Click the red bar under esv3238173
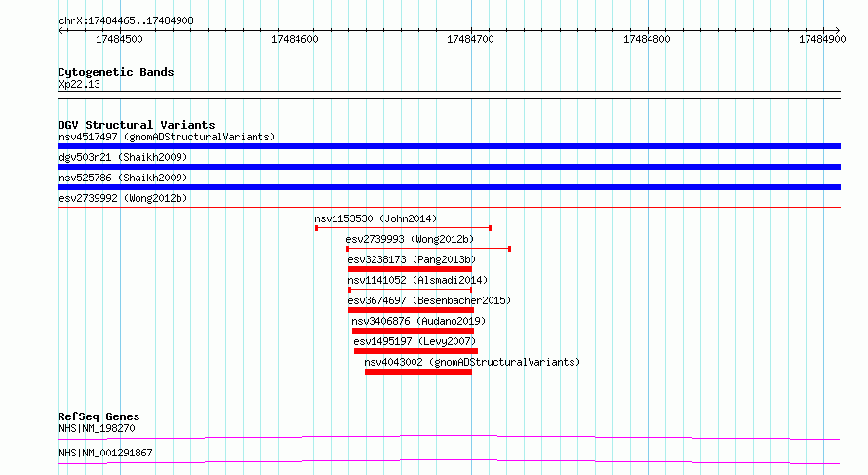This screenshot has width=868, height=475. coord(410,269)
